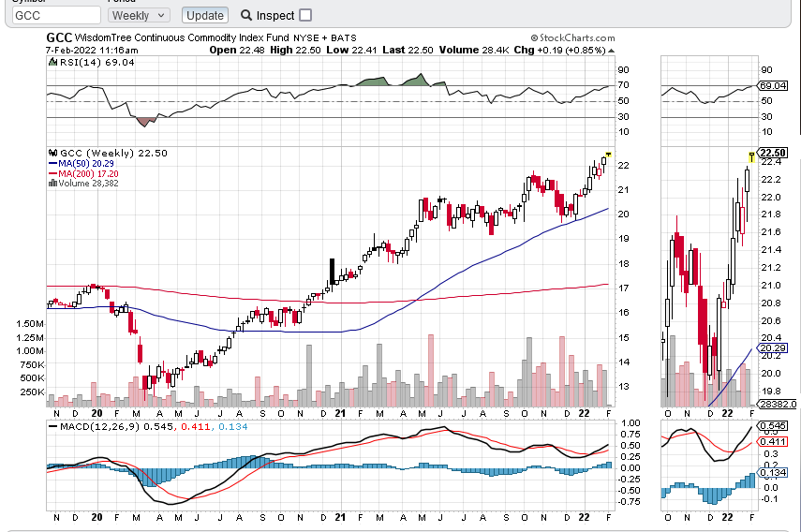Screen dimensions: 801x532
Task: Click the RSI(14) indicator legend icon
Action: point(52,62)
